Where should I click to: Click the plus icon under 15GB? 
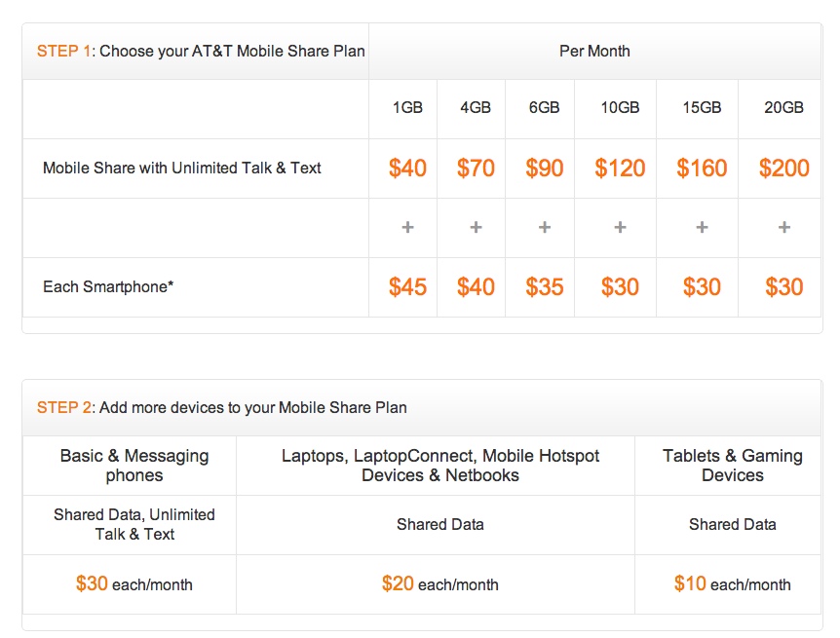(702, 227)
